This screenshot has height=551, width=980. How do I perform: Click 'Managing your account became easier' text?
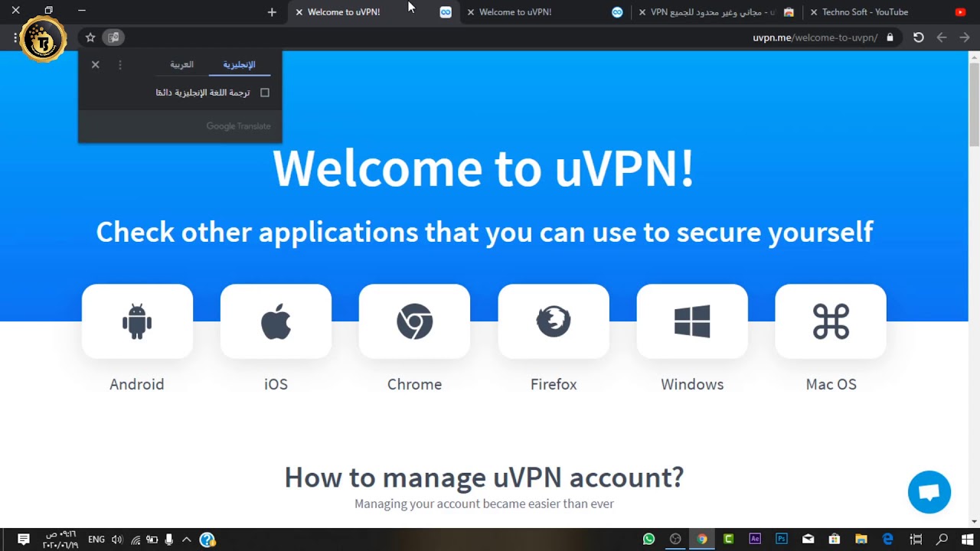click(x=484, y=504)
